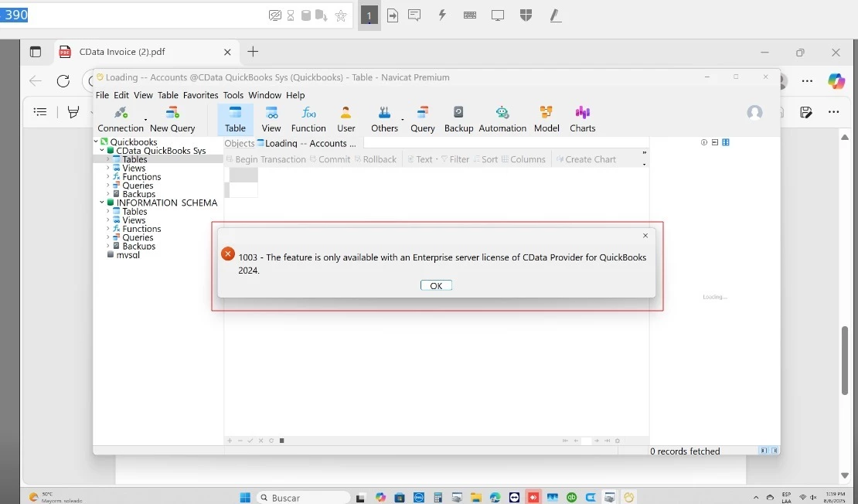This screenshot has width=858, height=504.
Task: Open the Edit menu
Action: coord(121,95)
